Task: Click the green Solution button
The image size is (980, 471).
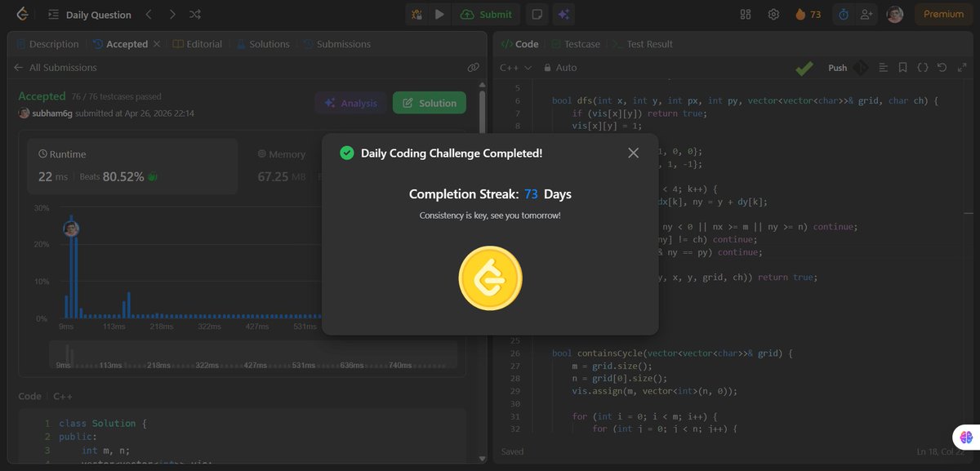Action: click(x=430, y=103)
